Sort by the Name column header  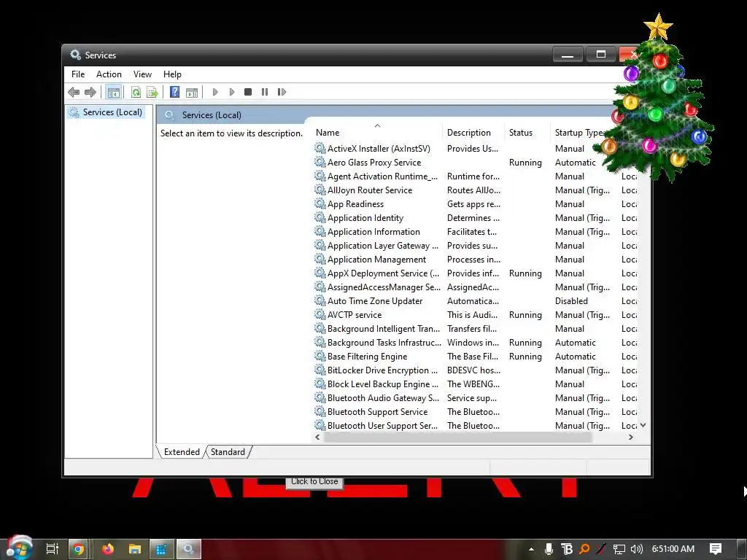coord(378,133)
